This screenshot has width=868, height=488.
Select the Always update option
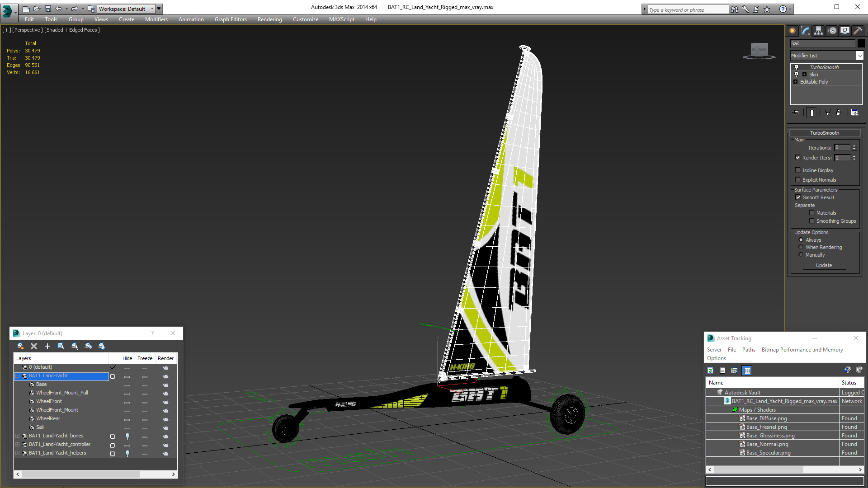801,240
